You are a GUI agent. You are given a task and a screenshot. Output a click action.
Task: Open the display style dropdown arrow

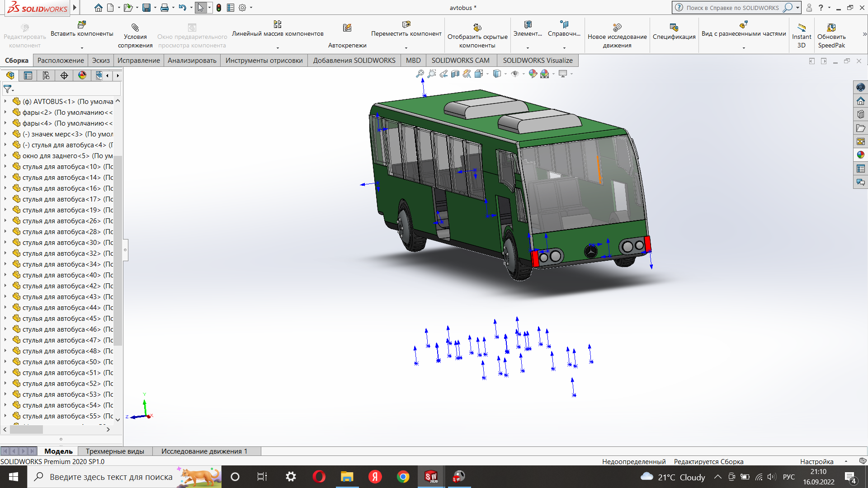pyautogui.click(x=505, y=74)
